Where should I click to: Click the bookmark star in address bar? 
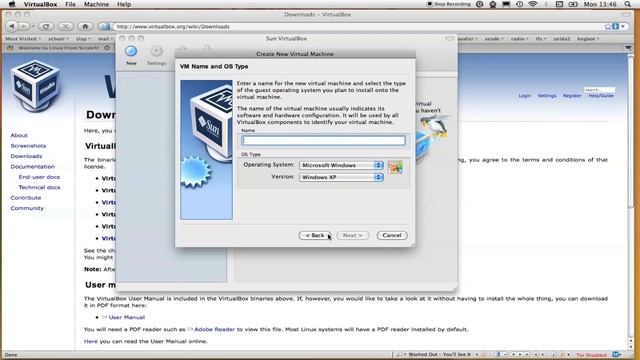tap(608, 27)
